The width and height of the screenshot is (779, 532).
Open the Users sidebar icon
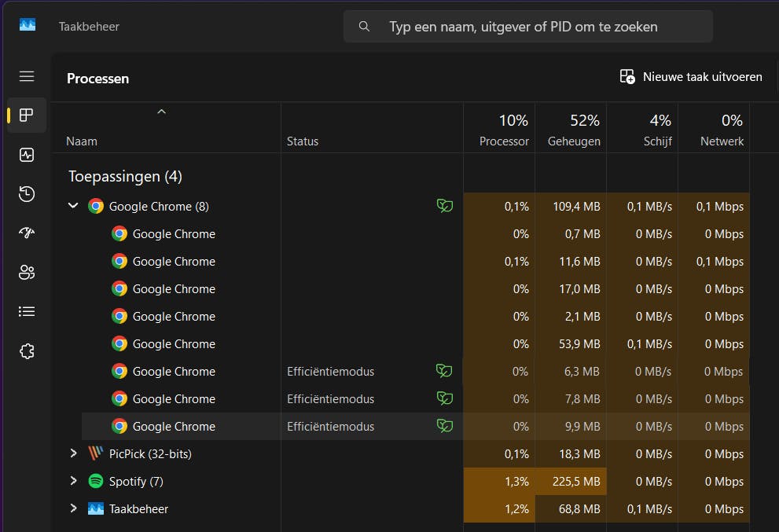tap(27, 273)
